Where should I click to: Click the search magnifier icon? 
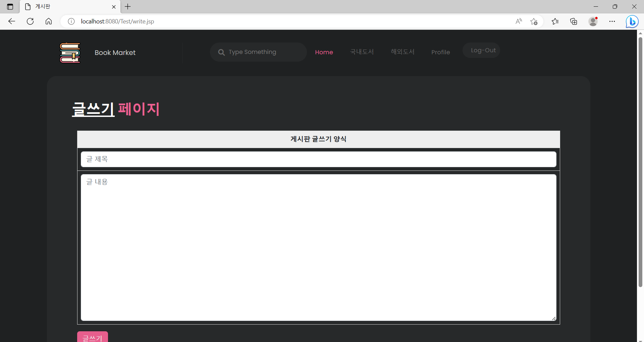click(221, 52)
